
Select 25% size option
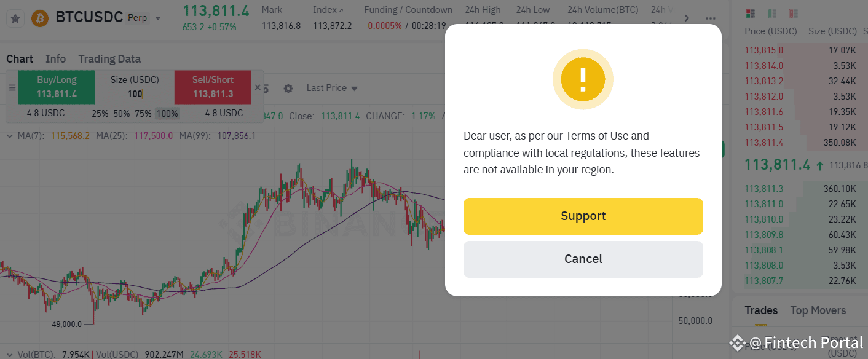coord(100,114)
